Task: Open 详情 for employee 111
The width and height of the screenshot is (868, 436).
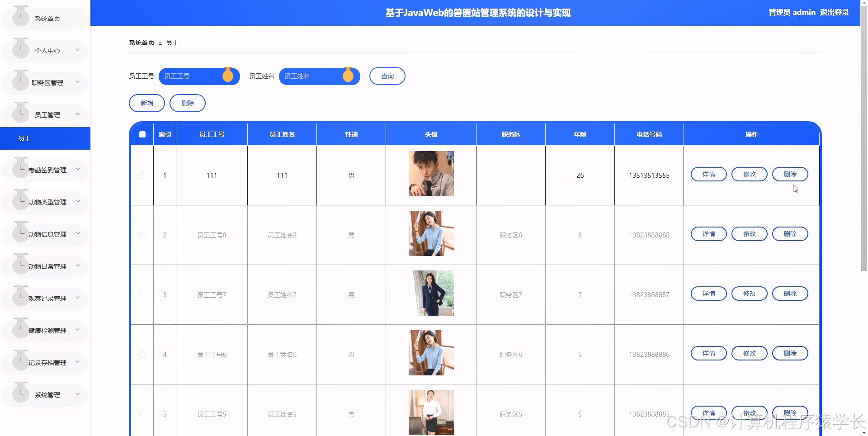Action: click(x=709, y=174)
